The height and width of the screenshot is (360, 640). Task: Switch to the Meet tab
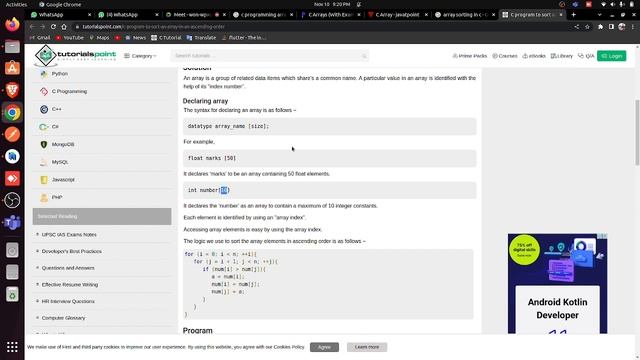(195, 15)
